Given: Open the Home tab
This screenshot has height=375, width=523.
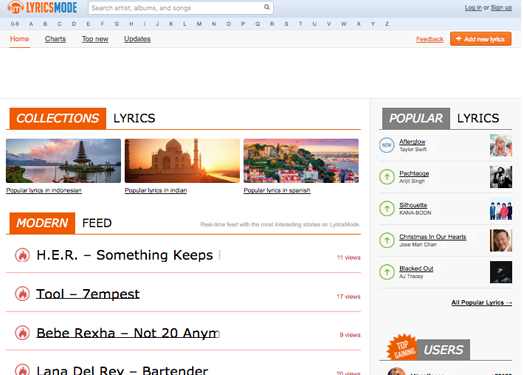Looking at the screenshot, I should [19, 39].
